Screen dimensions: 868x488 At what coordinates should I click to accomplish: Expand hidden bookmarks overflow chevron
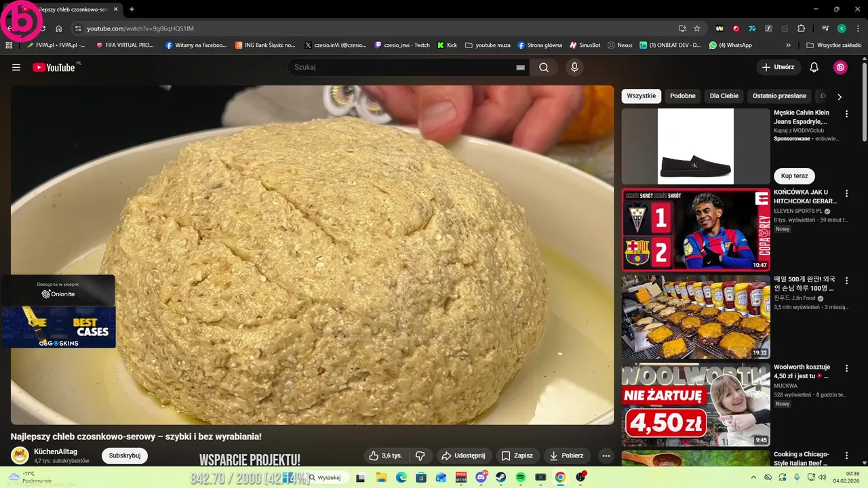tap(788, 45)
